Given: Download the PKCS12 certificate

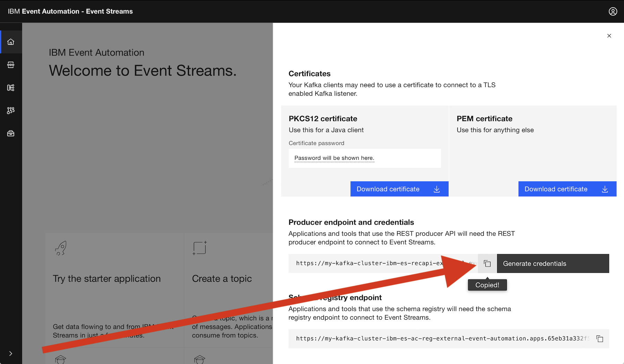Looking at the screenshot, I should coord(399,189).
